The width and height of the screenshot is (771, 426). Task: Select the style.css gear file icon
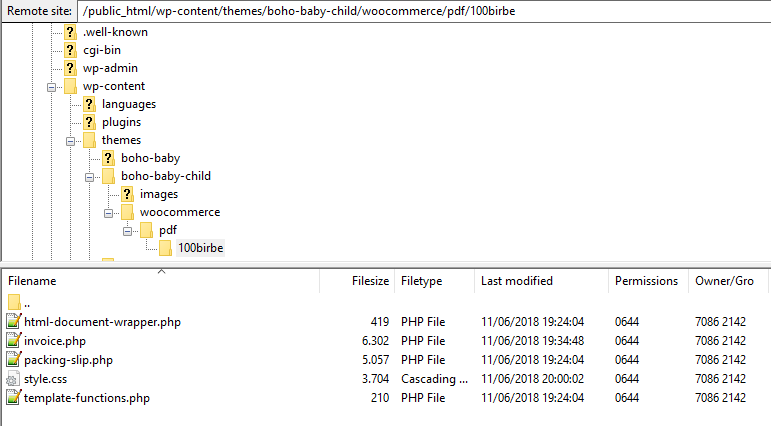[12, 379]
